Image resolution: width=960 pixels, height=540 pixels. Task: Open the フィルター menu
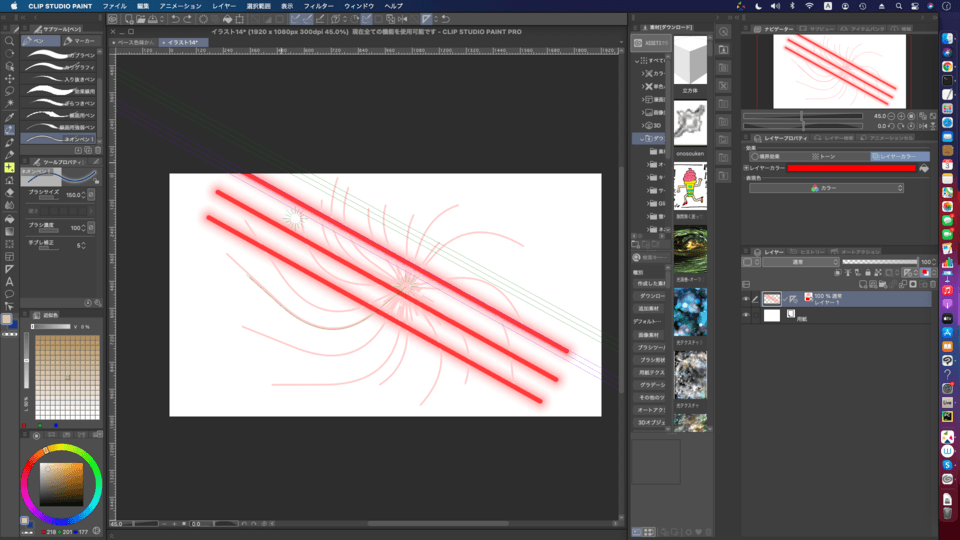coord(318,6)
